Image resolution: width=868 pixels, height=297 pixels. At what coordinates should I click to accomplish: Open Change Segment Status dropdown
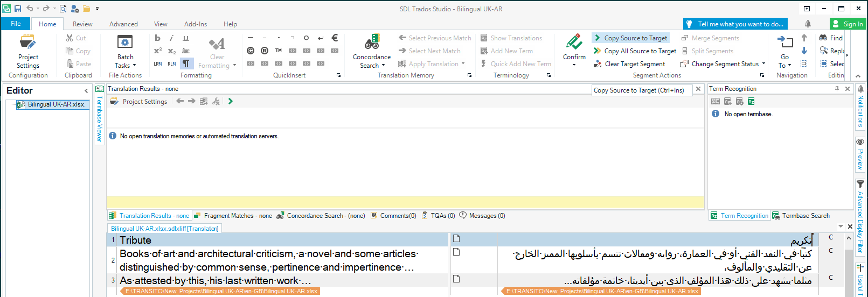[x=763, y=63]
